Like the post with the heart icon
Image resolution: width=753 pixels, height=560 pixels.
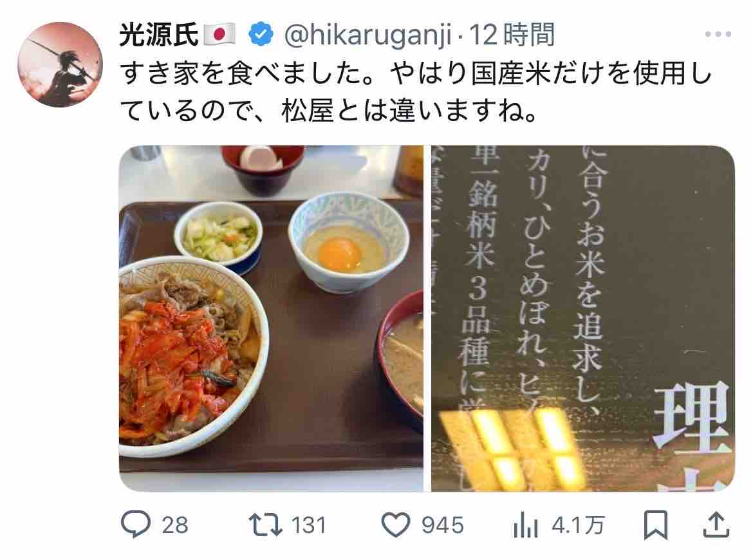(396, 525)
